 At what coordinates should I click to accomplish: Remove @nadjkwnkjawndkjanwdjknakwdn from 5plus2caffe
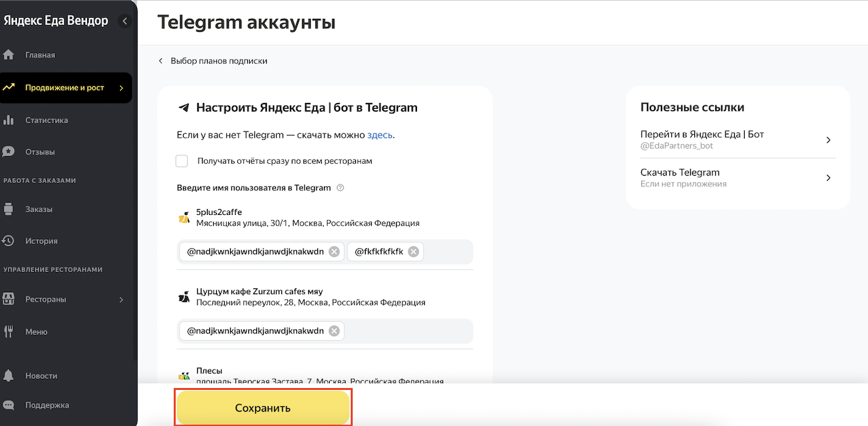[334, 251]
